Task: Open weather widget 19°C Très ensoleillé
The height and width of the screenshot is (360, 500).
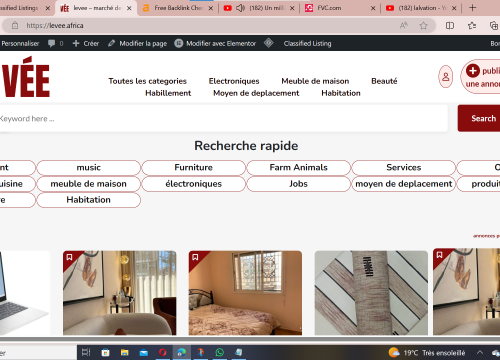Action: click(427, 353)
